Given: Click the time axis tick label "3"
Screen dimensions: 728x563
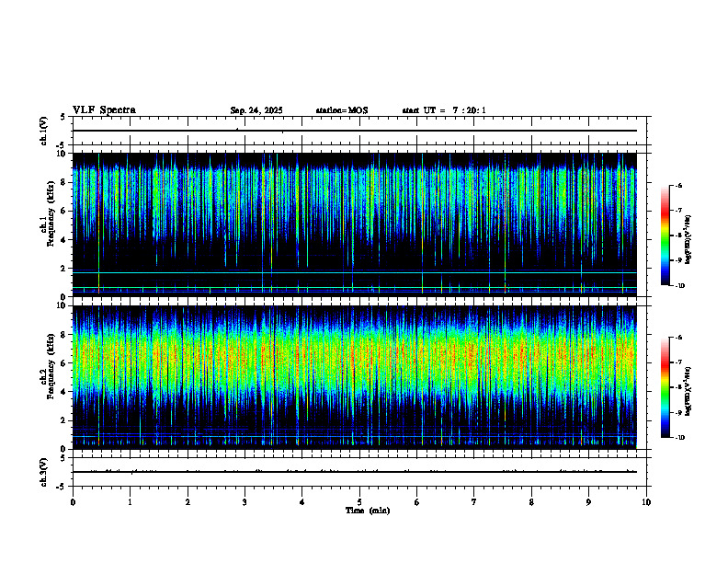Looking at the screenshot, I should pos(245,502).
